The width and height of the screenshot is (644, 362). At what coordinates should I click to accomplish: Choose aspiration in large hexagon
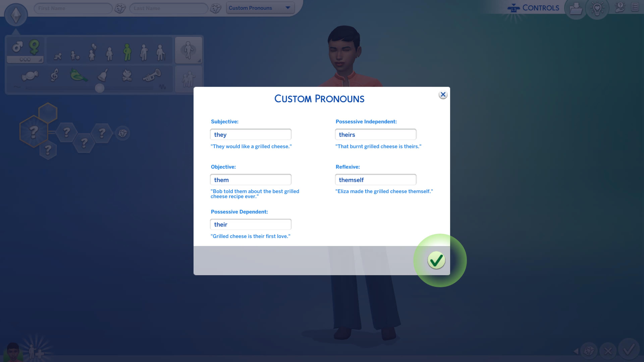pyautogui.click(x=34, y=131)
